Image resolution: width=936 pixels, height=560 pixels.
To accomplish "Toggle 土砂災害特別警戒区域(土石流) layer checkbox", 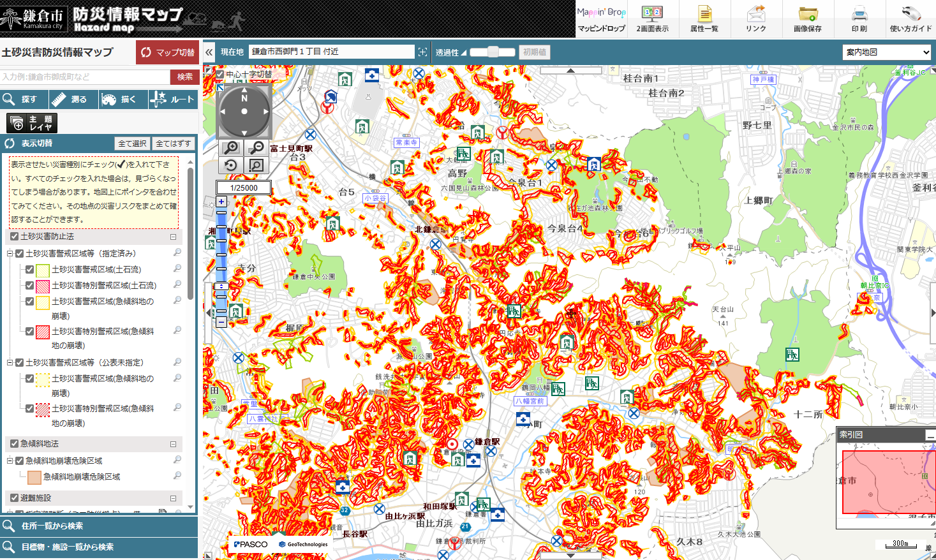I will point(29,286).
